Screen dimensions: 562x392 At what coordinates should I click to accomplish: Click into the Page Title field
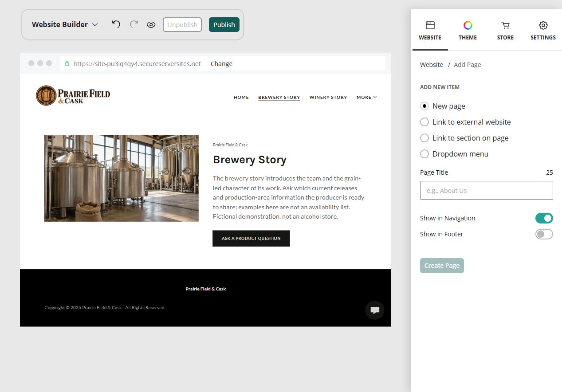[x=487, y=190]
